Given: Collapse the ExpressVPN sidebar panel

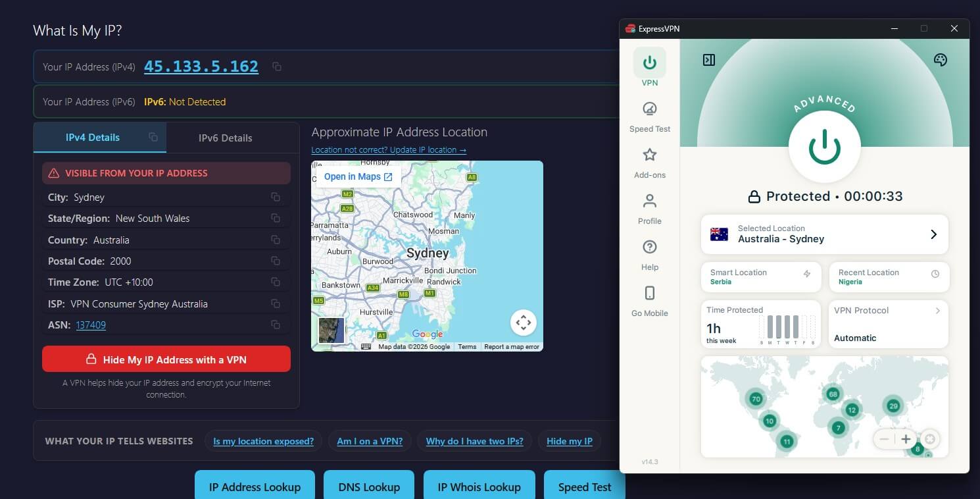Looking at the screenshot, I should point(709,60).
